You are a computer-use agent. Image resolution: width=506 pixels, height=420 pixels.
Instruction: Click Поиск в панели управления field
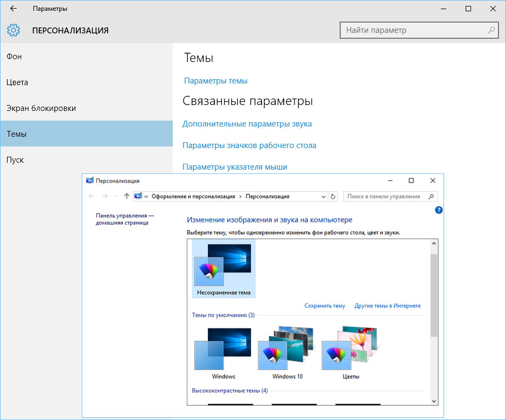point(390,197)
